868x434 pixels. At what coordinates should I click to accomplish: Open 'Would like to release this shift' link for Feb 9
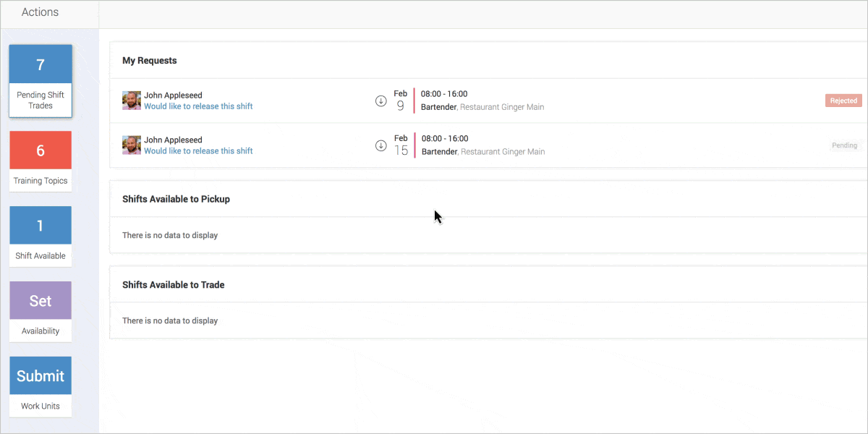tap(198, 106)
